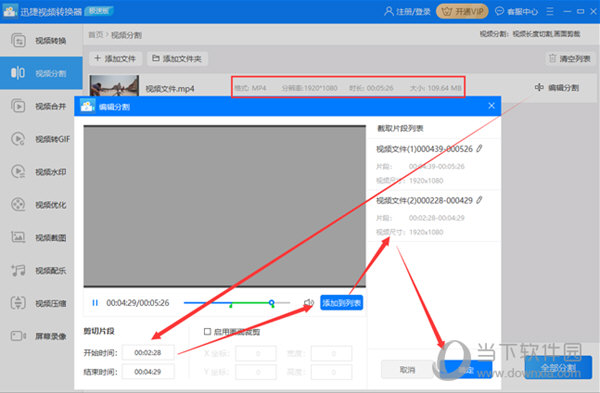Click 开通VIP button
600x393 pixels.
tap(462, 11)
